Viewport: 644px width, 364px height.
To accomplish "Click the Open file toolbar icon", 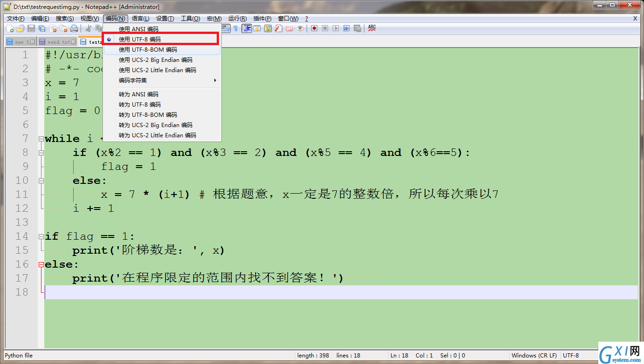I will pyautogui.click(x=21, y=28).
